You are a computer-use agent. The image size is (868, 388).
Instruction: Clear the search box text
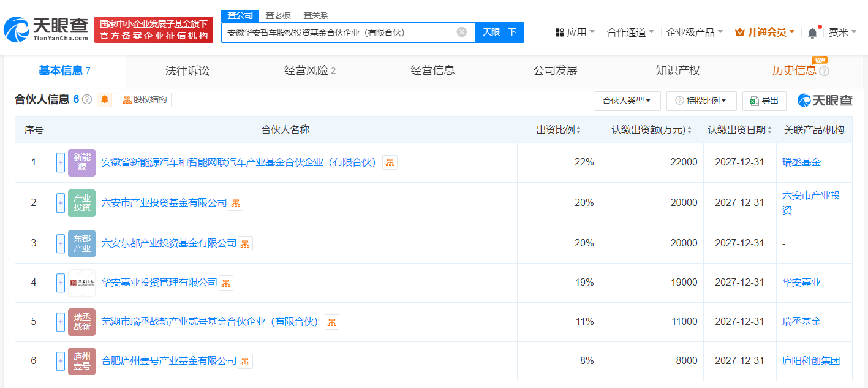coord(462,32)
